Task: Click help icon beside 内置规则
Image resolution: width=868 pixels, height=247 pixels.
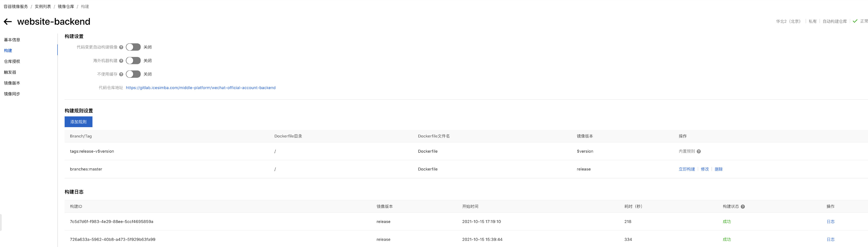Action: coord(698,151)
